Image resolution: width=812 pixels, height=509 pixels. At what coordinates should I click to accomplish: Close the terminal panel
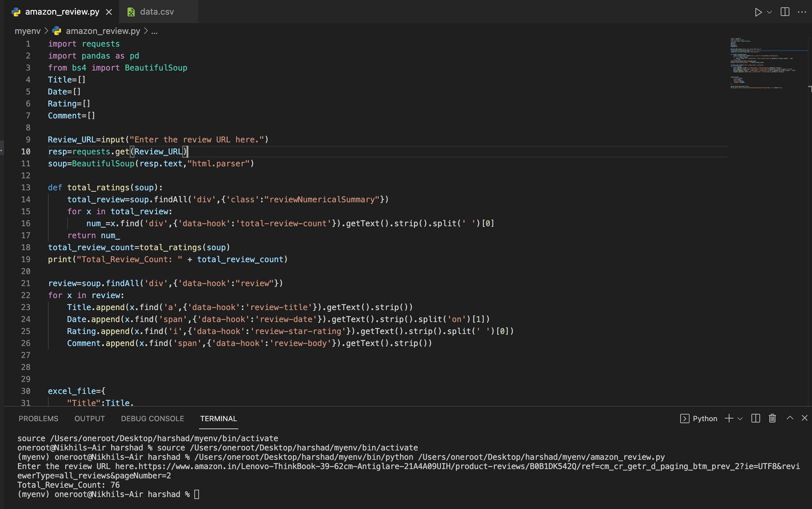(x=805, y=418)
